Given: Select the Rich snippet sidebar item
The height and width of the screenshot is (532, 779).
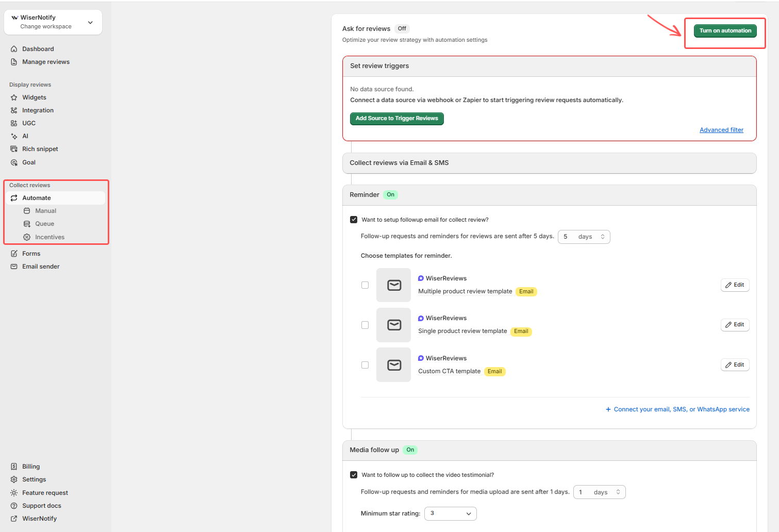Looking at the screenshot, I should click(x=40, y=148).
